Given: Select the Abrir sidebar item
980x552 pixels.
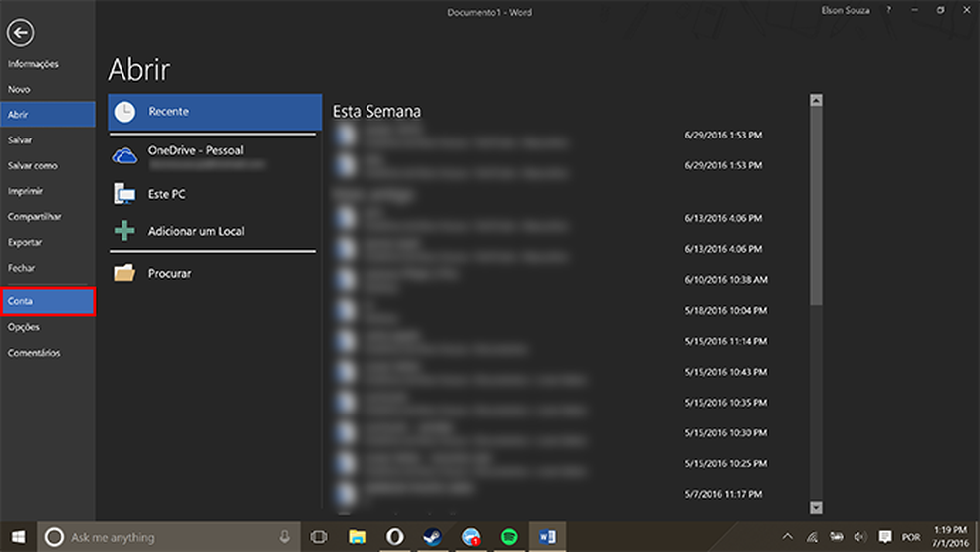Looking at the screenshot, I should click(48, 115).
